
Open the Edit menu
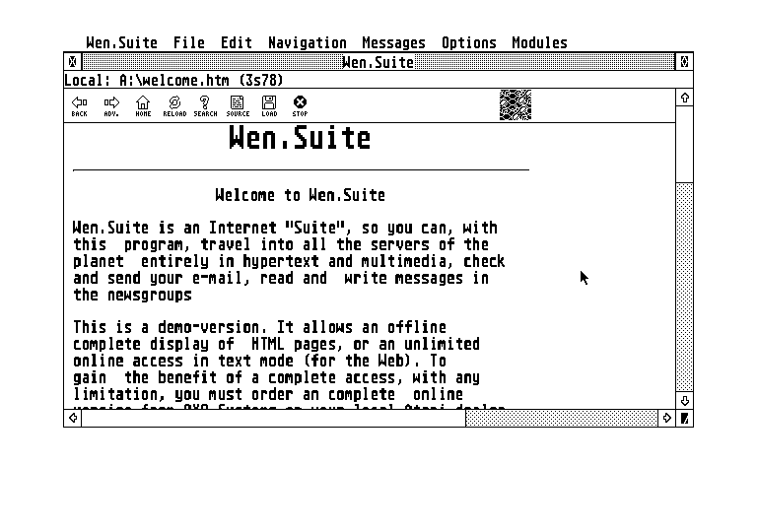(x=237, y=43)
